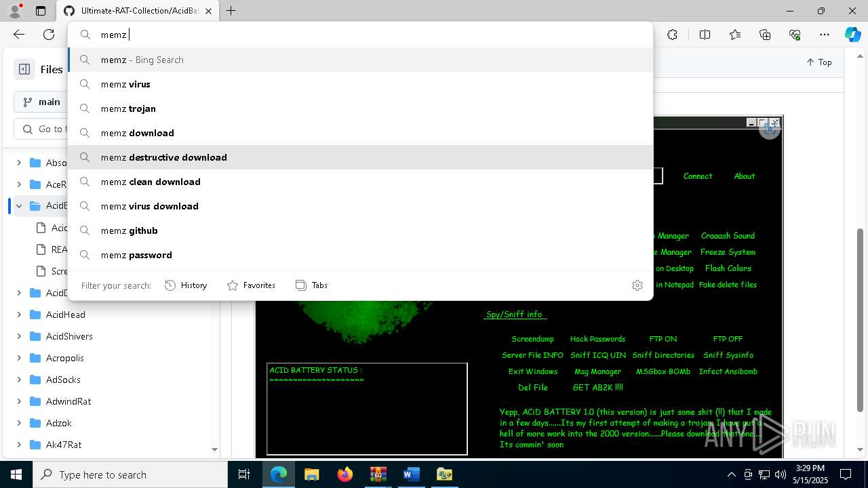Select 'memz destructive download' suggestion

360,157
